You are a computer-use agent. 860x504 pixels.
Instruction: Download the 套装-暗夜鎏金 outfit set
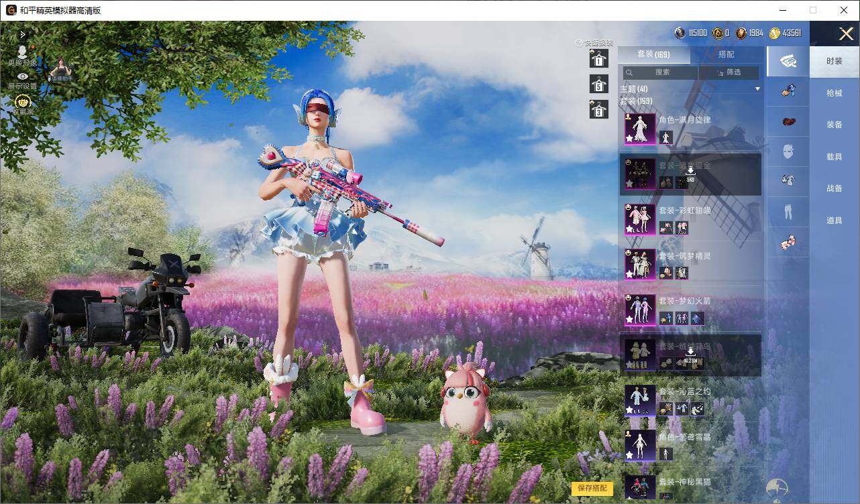click(x=690, y=174)
